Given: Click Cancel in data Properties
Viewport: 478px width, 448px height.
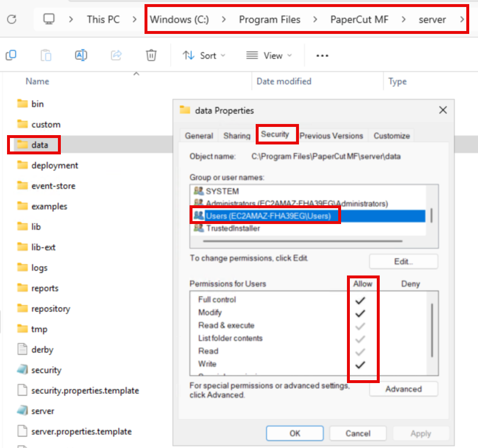Looking at the screenshot, I should click(x=358, y=433).
